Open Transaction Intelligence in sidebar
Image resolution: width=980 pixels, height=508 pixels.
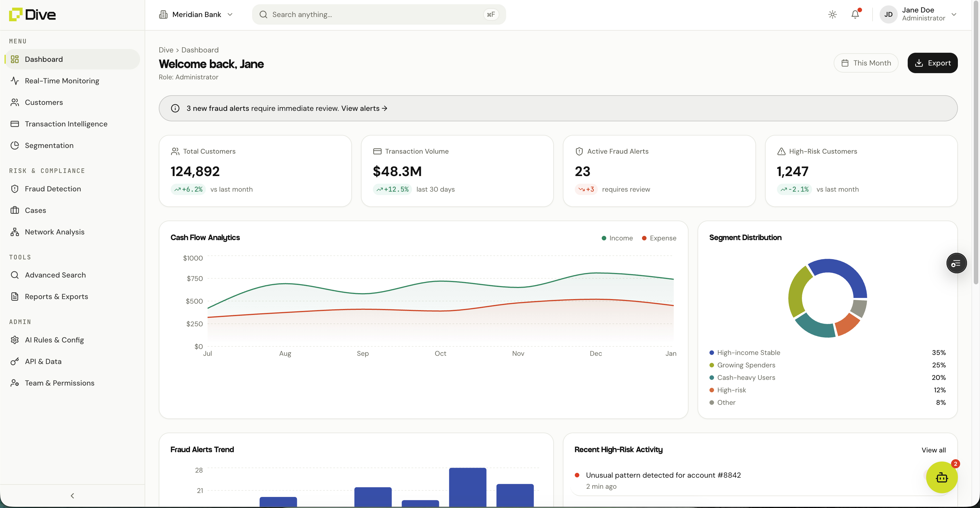pos(72,124)
